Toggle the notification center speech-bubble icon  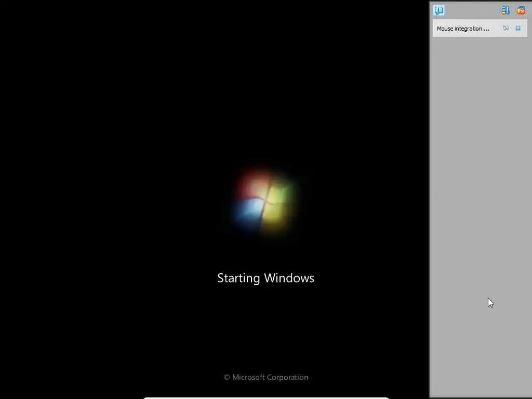click(438, 10)
